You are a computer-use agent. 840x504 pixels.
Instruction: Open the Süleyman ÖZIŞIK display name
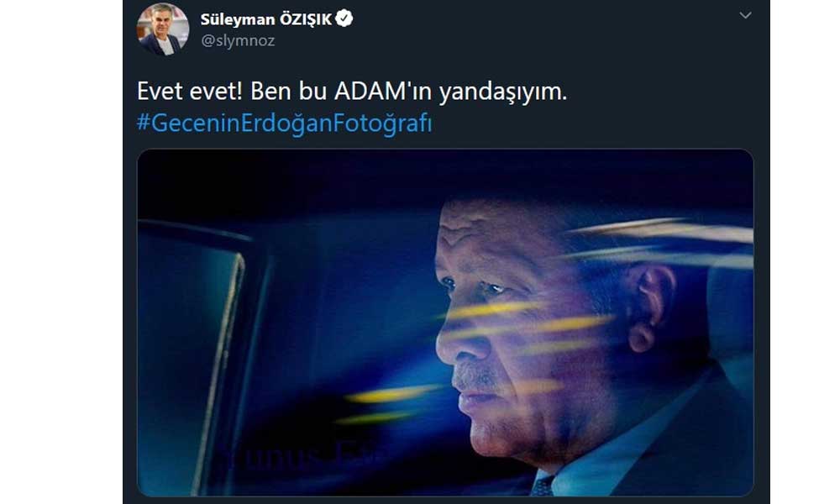(266, 19)
